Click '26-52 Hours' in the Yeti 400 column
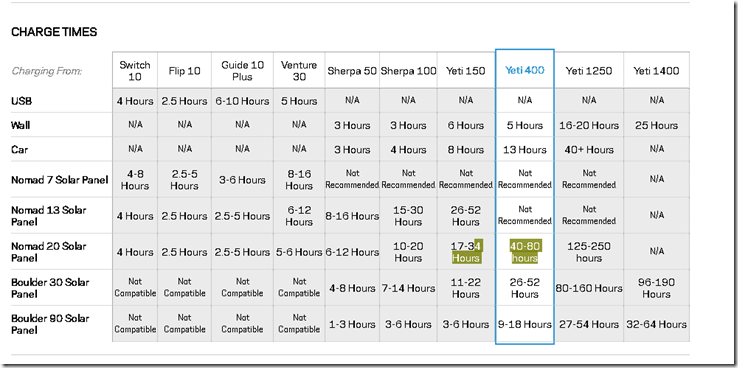 tap(525, 288)
